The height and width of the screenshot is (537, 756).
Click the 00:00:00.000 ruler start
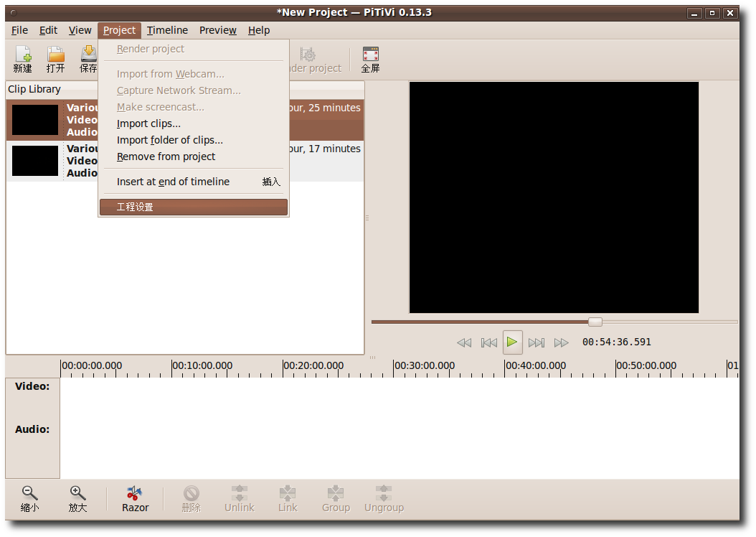coord(92,365)
